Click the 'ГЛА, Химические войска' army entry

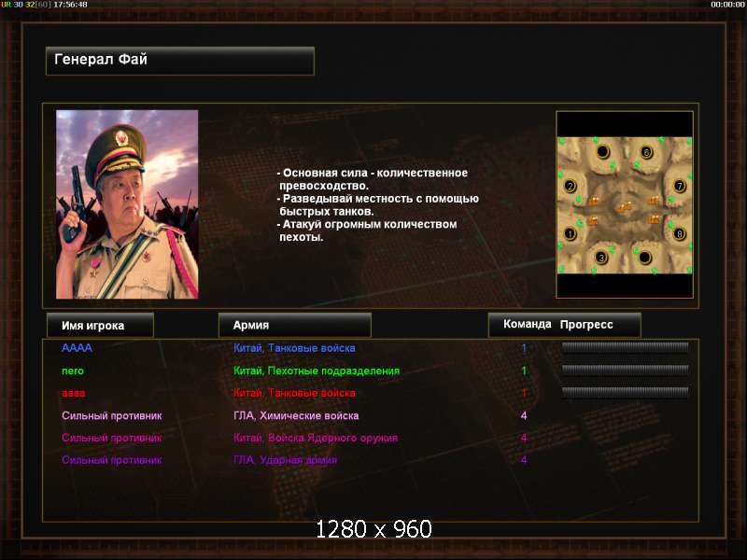coord(296,415)
